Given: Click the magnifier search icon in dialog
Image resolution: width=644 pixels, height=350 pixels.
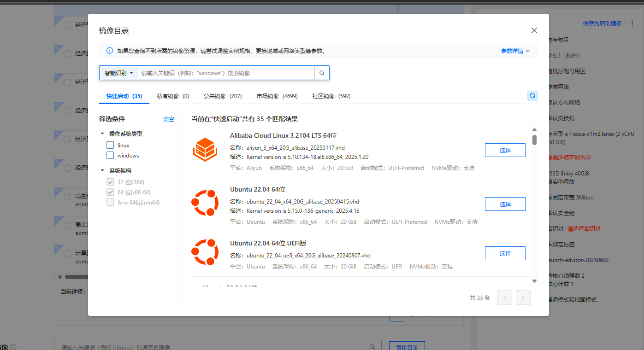Looking at the screenshot, I should [322, 73].
